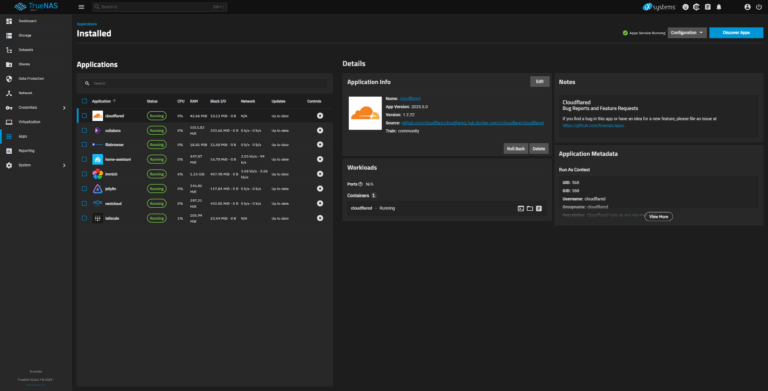This screenshot has height=391, width=768.
Task: Check the filebrowser row checkbox
Action: pyautogui.click(x=84, y=145)
